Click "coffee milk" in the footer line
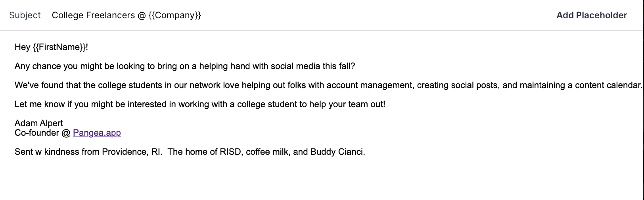Screen dimensions: 644x200 click(267, 152)
